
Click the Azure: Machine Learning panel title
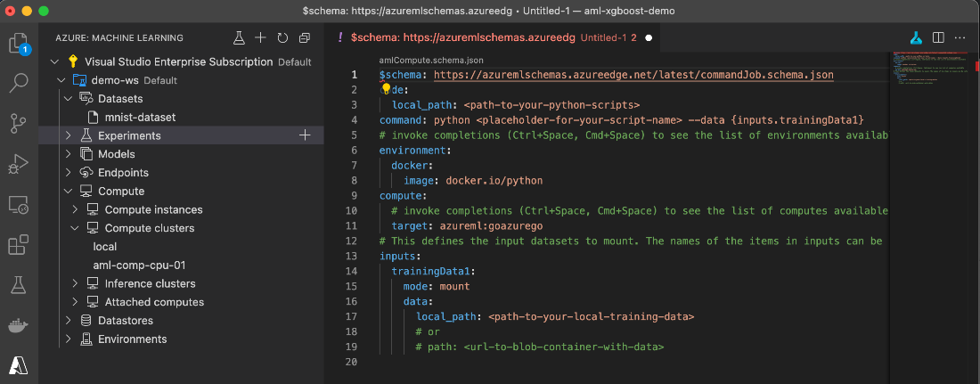click(119, 38)
